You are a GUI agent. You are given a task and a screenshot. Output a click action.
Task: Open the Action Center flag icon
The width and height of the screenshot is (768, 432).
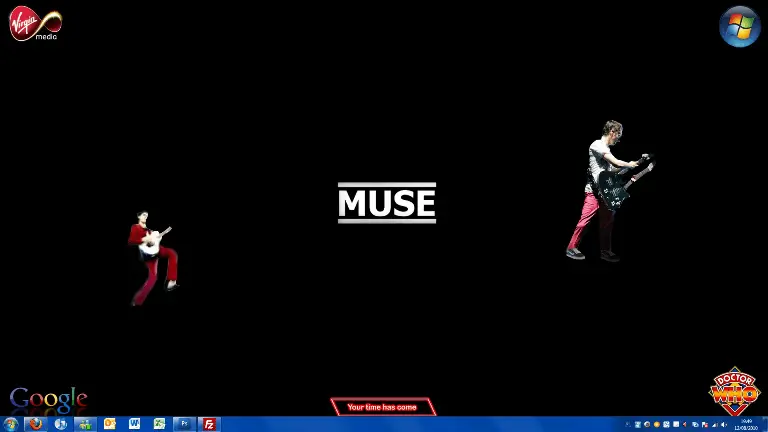pyautogui.click(x=704, y=425)
